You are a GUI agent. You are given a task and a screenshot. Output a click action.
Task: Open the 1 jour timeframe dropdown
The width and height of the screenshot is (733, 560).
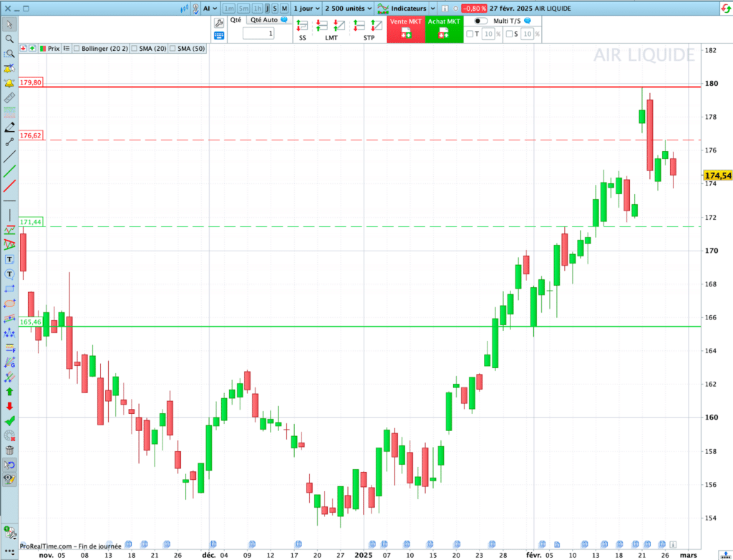tap(306, 9)
